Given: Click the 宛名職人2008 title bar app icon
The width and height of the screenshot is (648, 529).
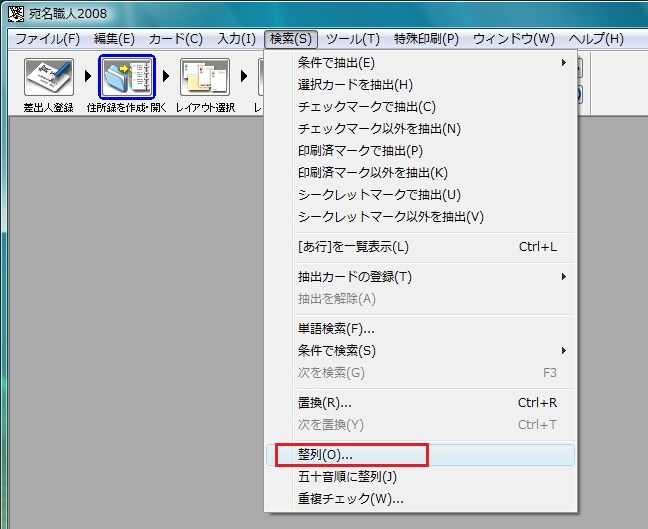Looking at the screenshot, I should tap(16, 13).
